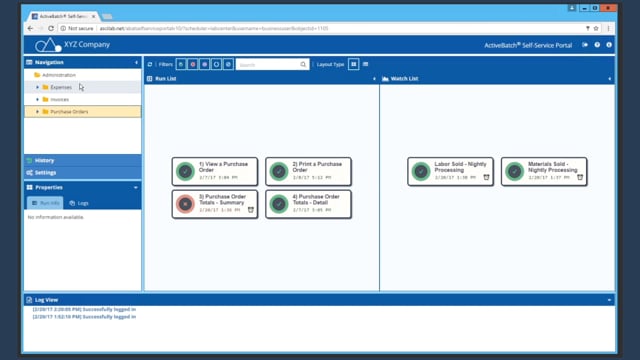Toggle the hollow circle filter button
This screenshot has width=640, height=360.
(216, 64)
